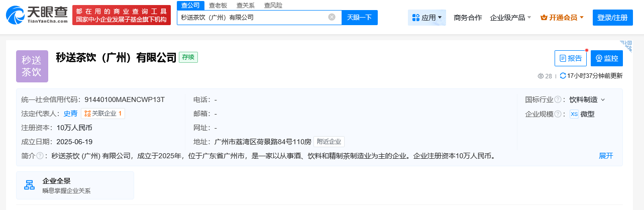Open the 应用 dropdown menu

pos(427,18)
